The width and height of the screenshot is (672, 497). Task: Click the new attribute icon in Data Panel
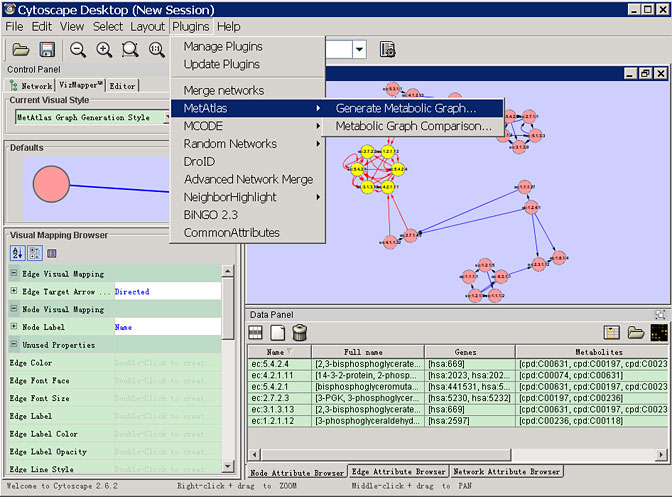pyautogui.click(x=278, y=332)
